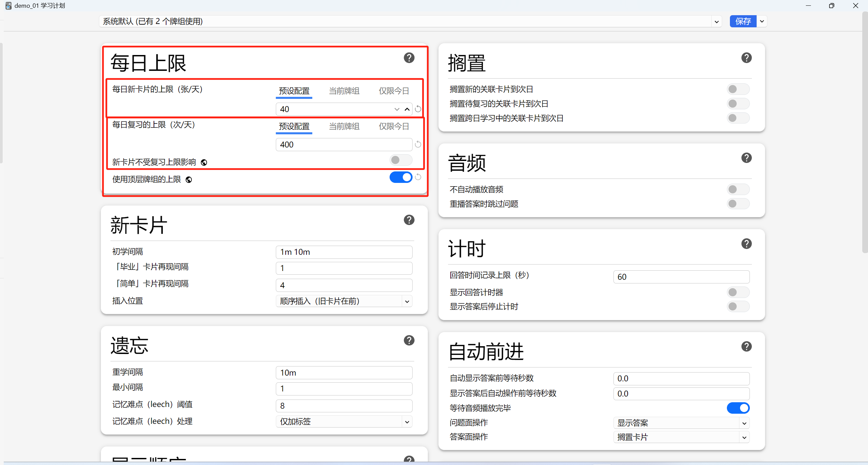Expand 插入位置 dropdown
868x465 pixels.
344,301
